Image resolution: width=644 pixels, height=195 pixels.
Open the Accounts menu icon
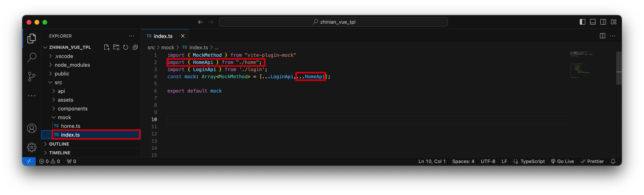point(32,128)
